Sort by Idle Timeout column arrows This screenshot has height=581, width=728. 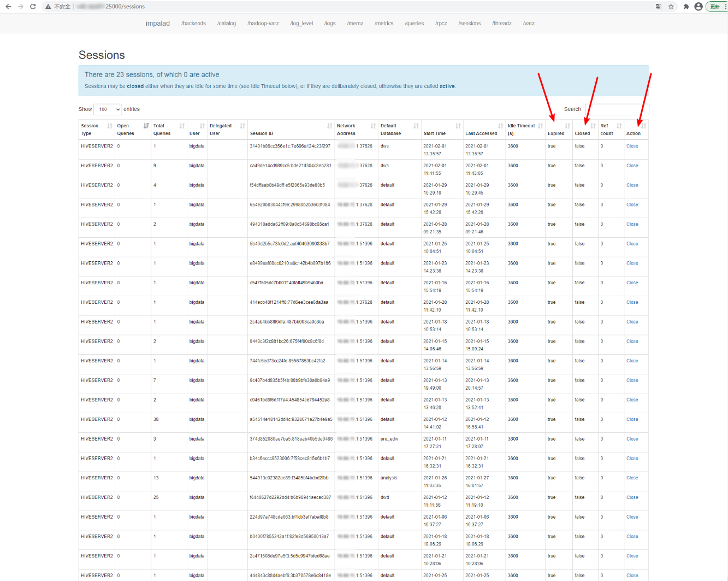coord(540,126)
